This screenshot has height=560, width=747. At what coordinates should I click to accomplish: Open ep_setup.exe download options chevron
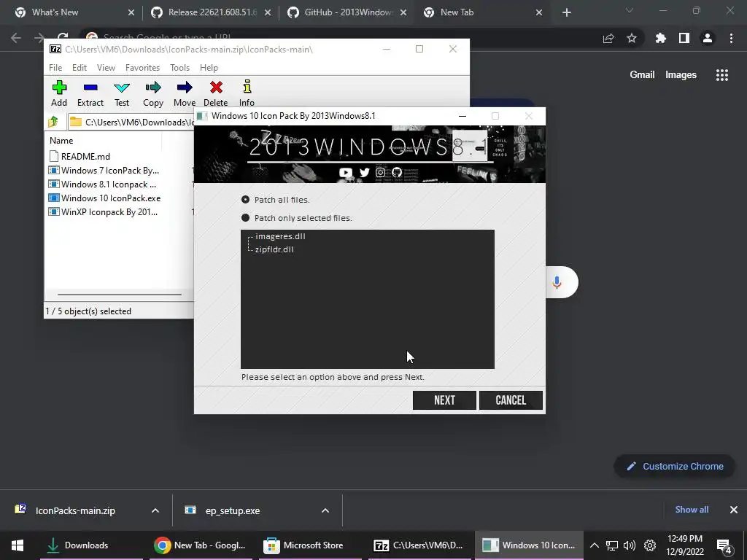coord(325,510)
